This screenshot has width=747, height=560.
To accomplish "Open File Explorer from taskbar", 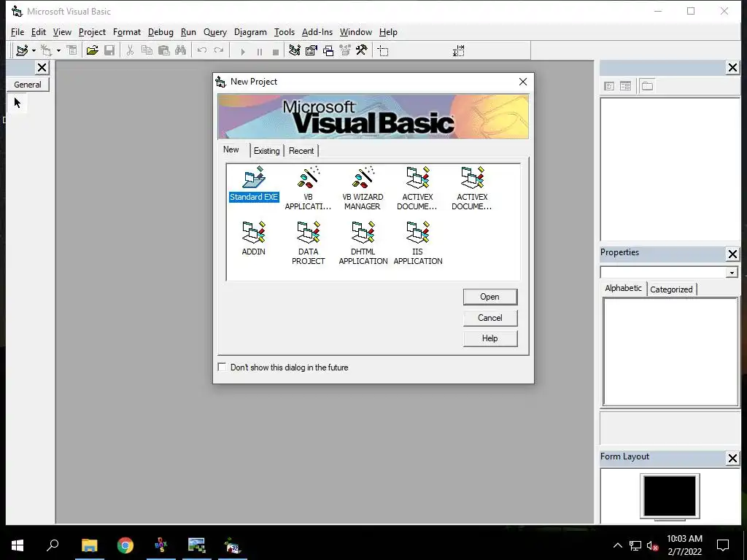I will pyautogui.click(x=89, y=545).
